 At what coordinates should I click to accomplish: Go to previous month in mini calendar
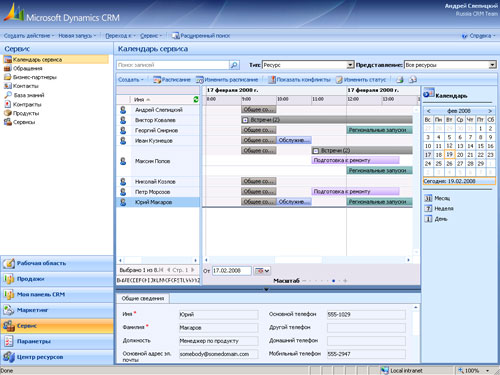429,111
